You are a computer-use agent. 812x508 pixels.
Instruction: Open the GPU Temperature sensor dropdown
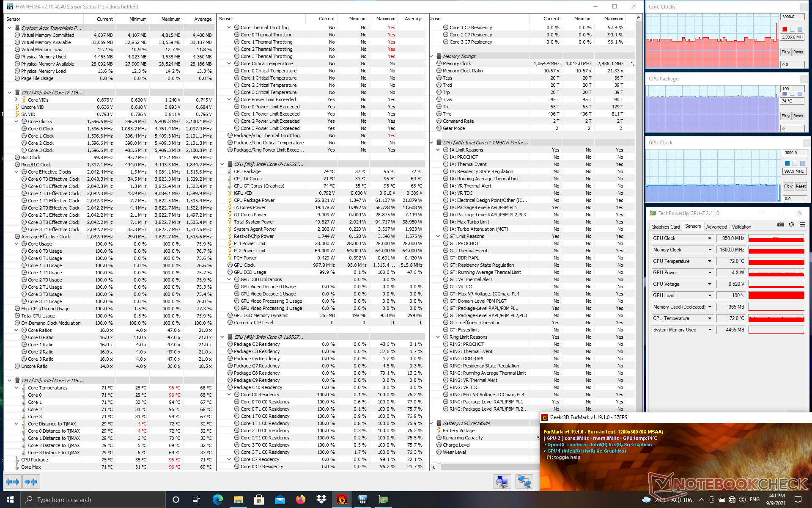click(x=710, y=261)
